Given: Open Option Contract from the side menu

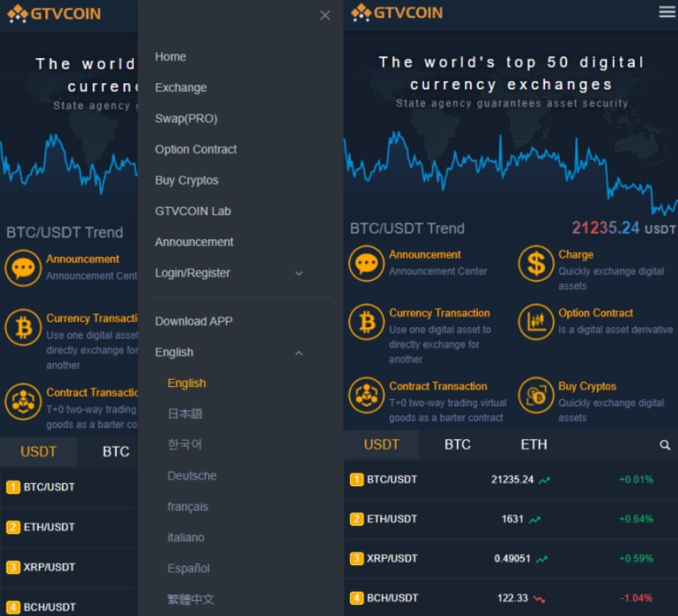Looking at the screenshot, I should tap(196, 150).
